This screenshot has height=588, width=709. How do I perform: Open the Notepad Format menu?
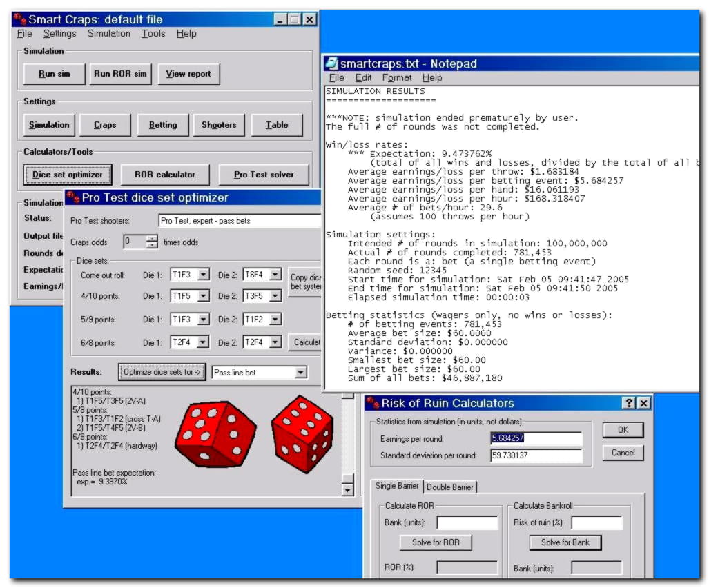point(397,78)
